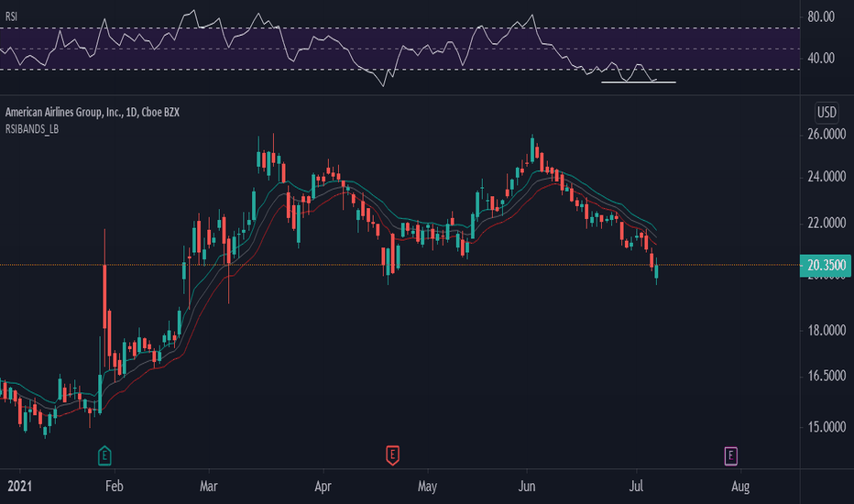This screenshot has height=504, width=854.
Task: Click the Feb time axis label
Action: click(114, 486)
